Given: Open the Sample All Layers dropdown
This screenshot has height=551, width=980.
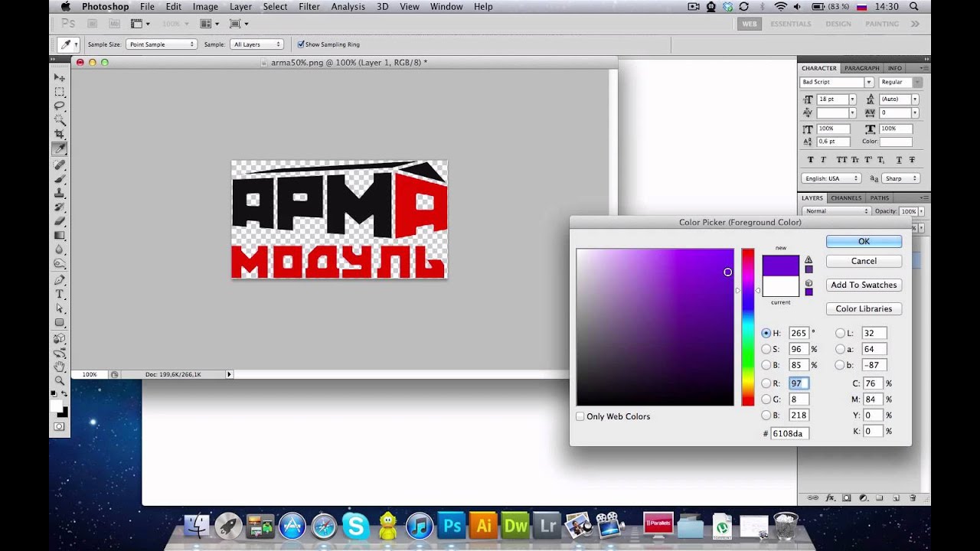Looking at the screenshot, I should click(x=256, y=44).
